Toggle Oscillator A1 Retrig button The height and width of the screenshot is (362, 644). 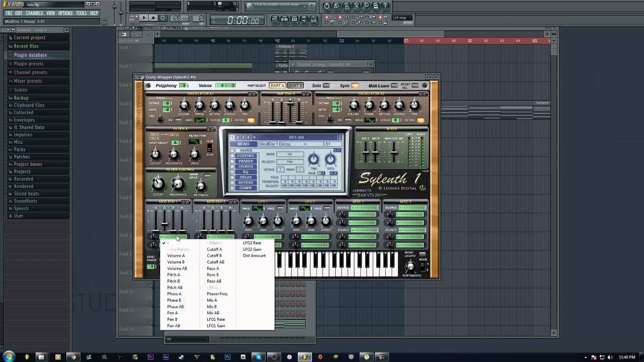(251, 120)
